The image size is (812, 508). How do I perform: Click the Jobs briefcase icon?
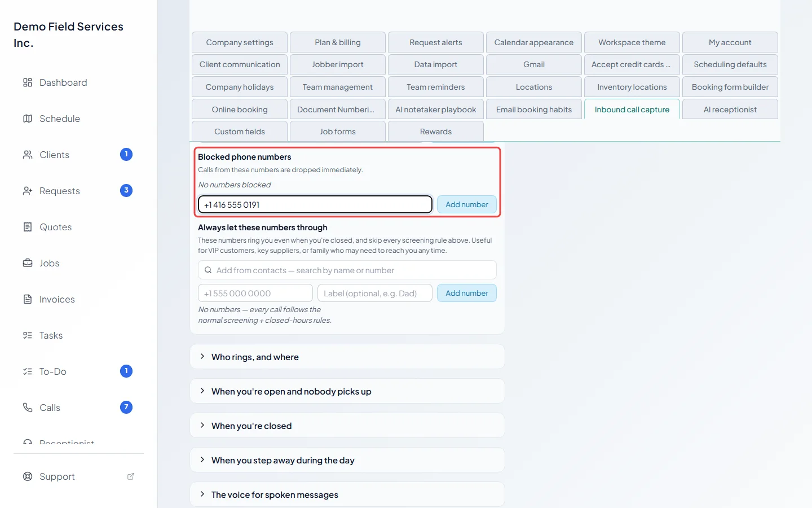tap(28, 263)
